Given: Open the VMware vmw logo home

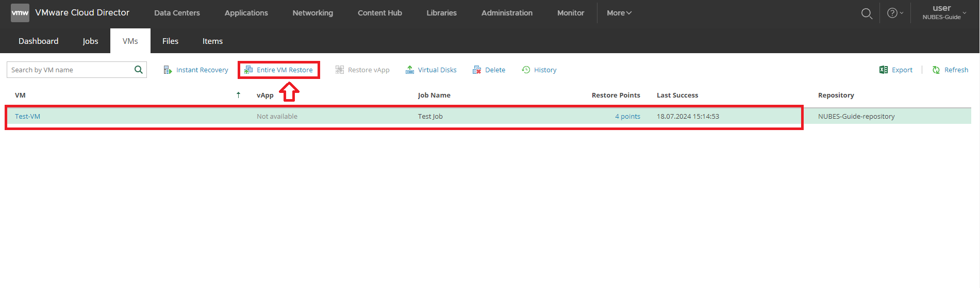Looking at the screenshot, I should point(20,13).
